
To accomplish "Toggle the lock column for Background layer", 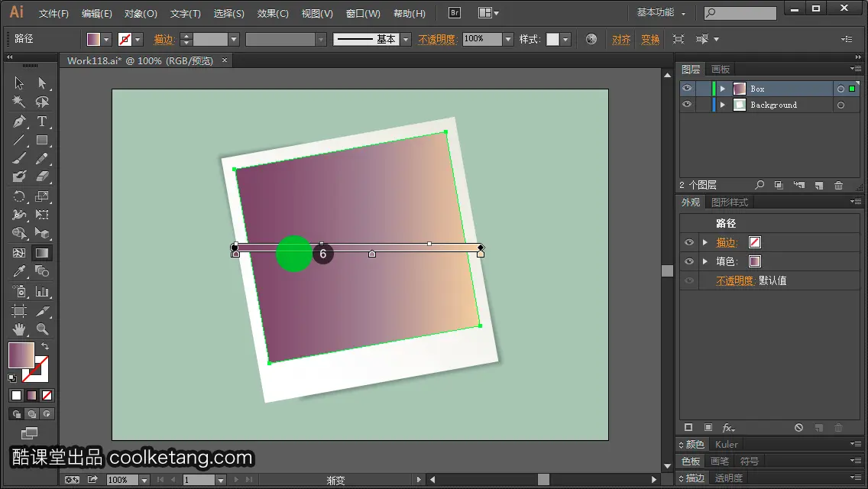I will click(703, 105).
